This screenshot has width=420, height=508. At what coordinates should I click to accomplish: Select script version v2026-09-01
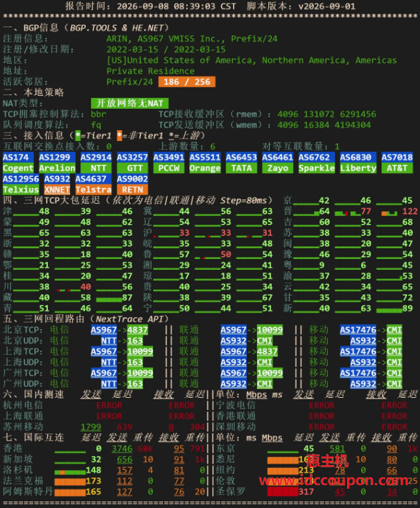(327, 6)
